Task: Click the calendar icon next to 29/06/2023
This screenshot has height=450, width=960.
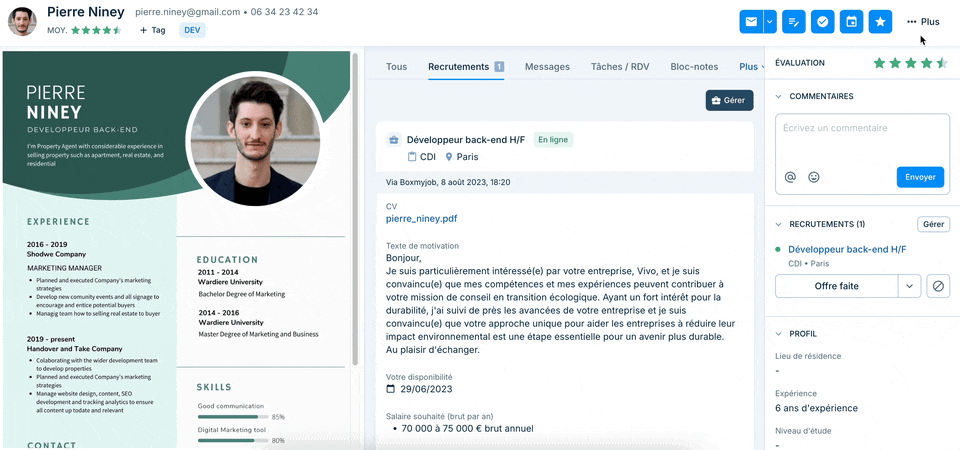Action: tap(391, 389)
